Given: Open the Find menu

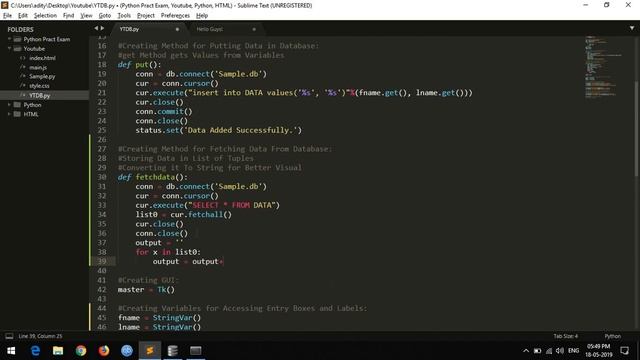Looking at the screenshot, I should (68, 16).
